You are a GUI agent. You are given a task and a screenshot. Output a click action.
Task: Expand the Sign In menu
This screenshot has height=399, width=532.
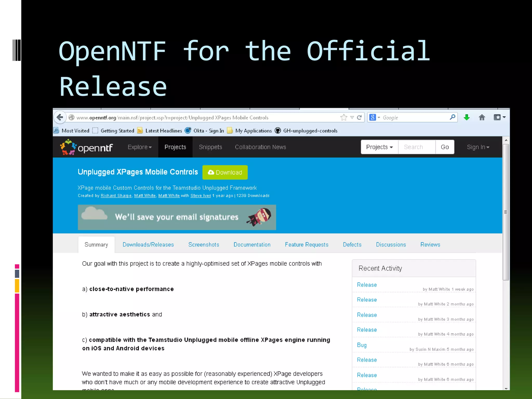pos(478,147)
